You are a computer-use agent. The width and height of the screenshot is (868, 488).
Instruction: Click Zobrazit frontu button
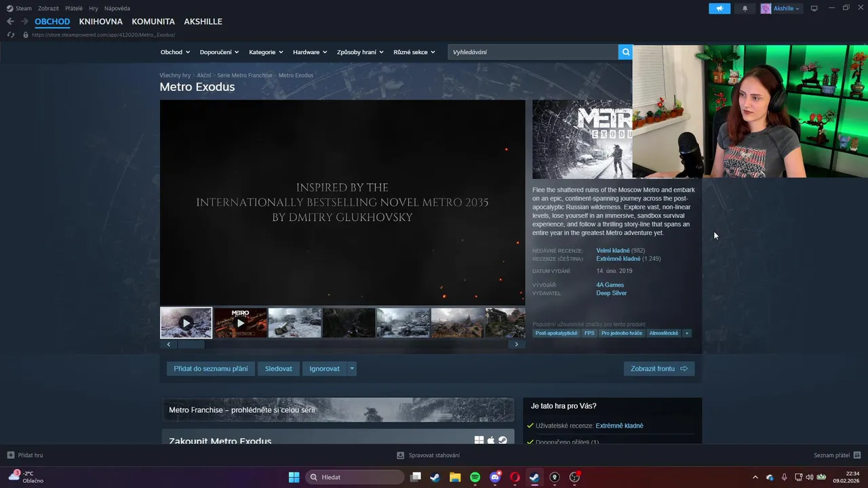pos(659,369)
